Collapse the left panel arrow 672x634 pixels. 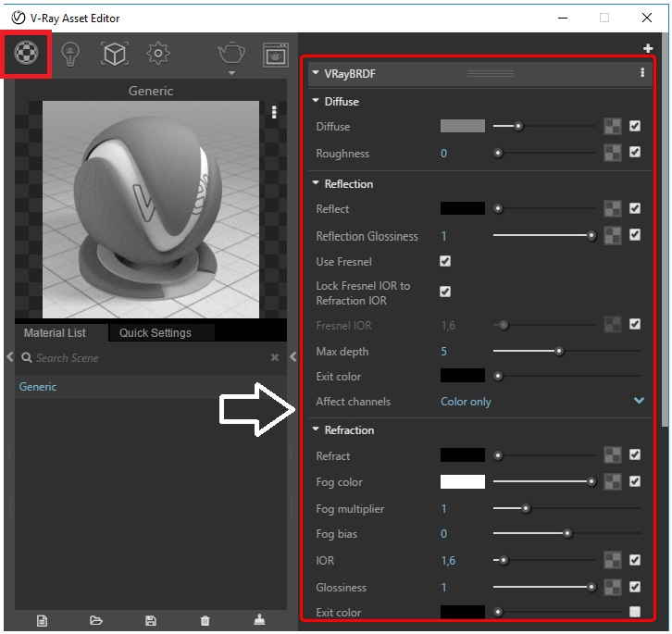tap(10, 356)
